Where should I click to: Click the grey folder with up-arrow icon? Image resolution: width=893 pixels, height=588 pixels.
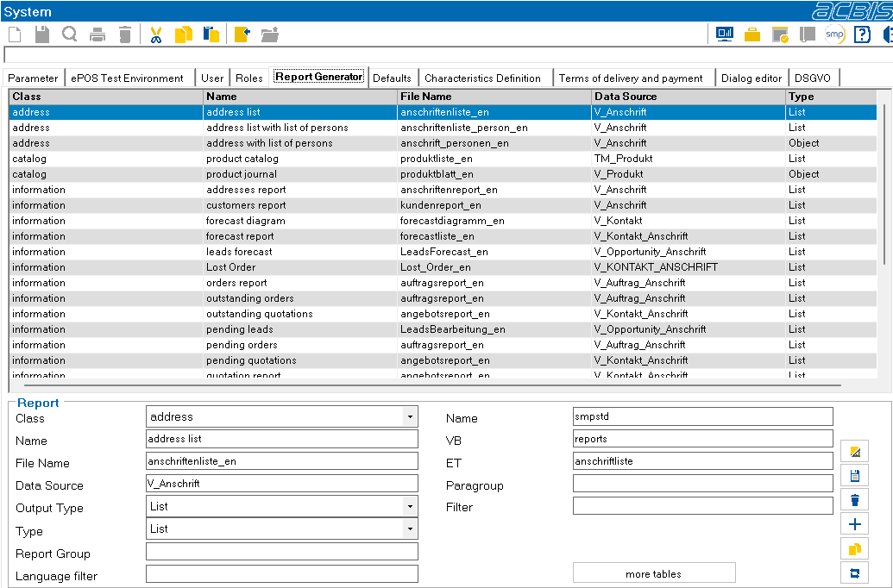click(270, 34)
